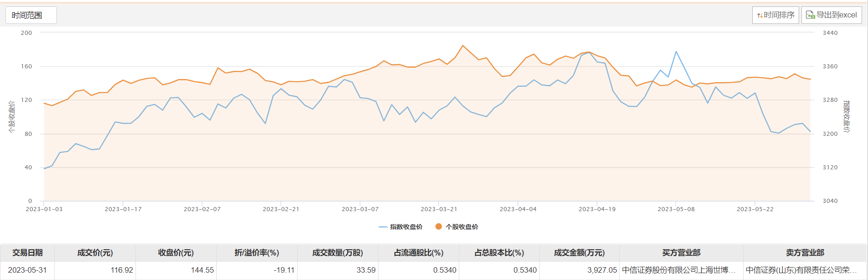Click the 3,927.05 amount cell
The height and width of the screenshot is (280, 868).
(x=579, y=270)
